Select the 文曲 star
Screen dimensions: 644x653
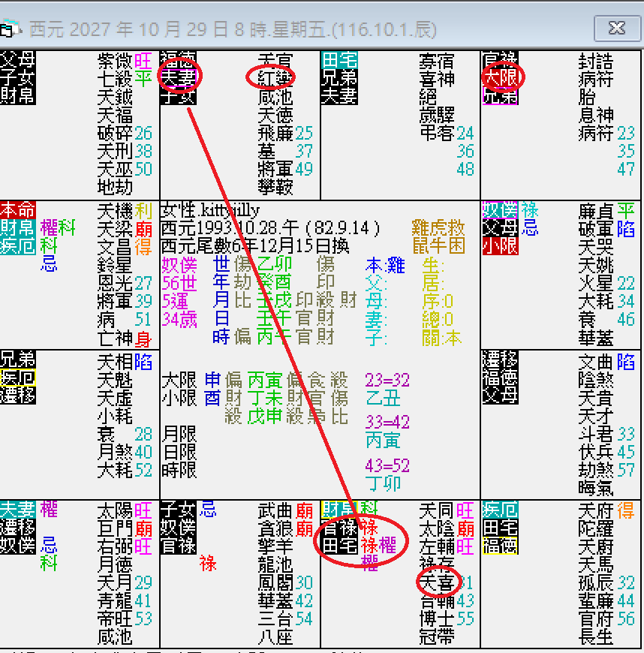tap(596, 362)
